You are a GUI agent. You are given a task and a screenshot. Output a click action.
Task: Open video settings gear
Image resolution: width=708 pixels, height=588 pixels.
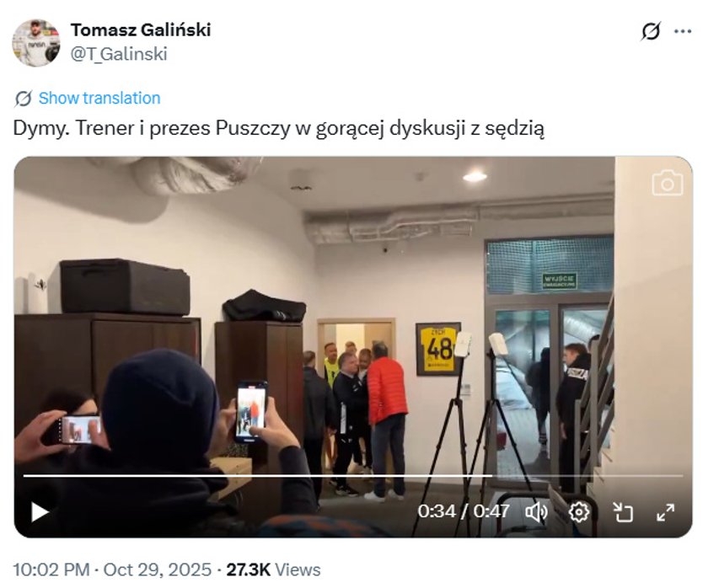click(579, 512)
